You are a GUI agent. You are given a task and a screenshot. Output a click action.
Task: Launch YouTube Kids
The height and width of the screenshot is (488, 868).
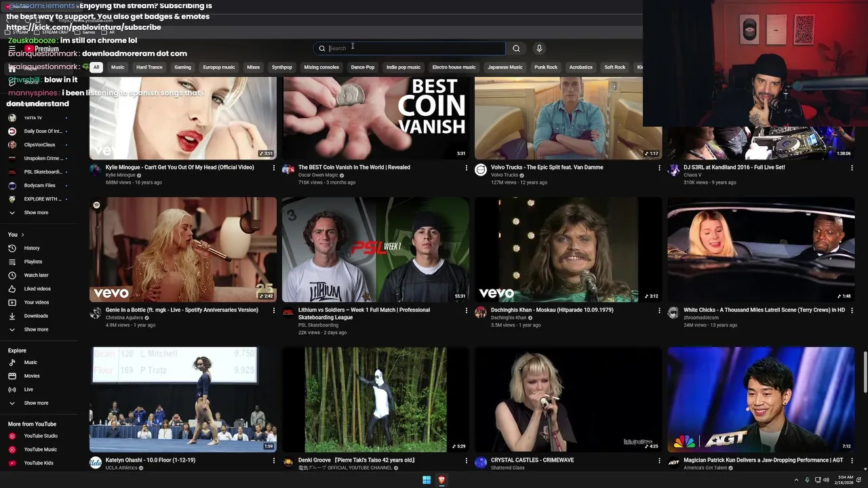coord(39,463)
